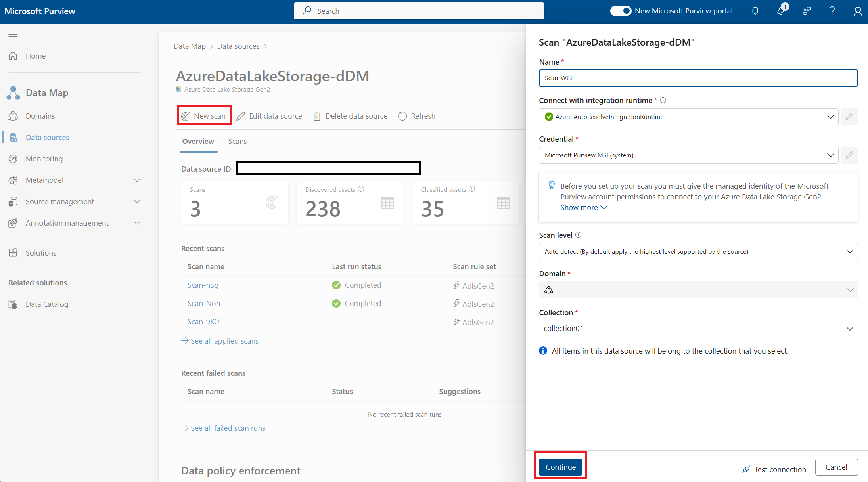Click the Delete data source icon
The width and height of the screenshot is (868, 482).
(x=317, y=116)
